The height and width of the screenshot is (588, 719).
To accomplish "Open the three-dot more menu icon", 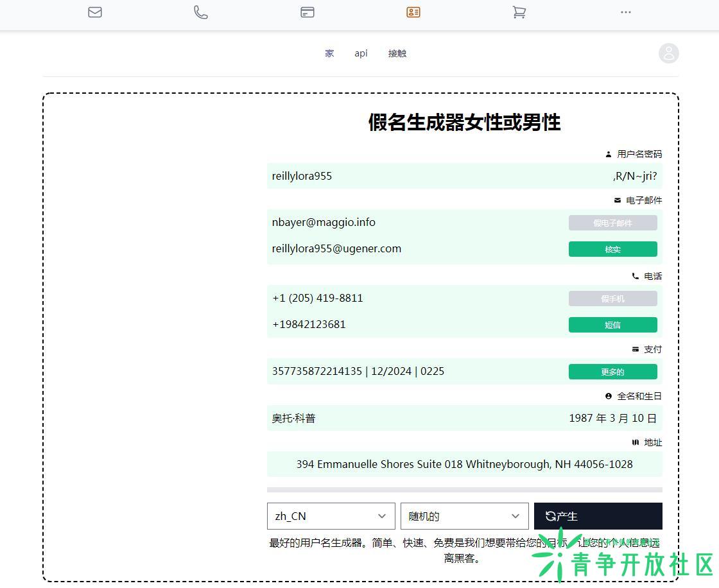I will click(625, 12).
